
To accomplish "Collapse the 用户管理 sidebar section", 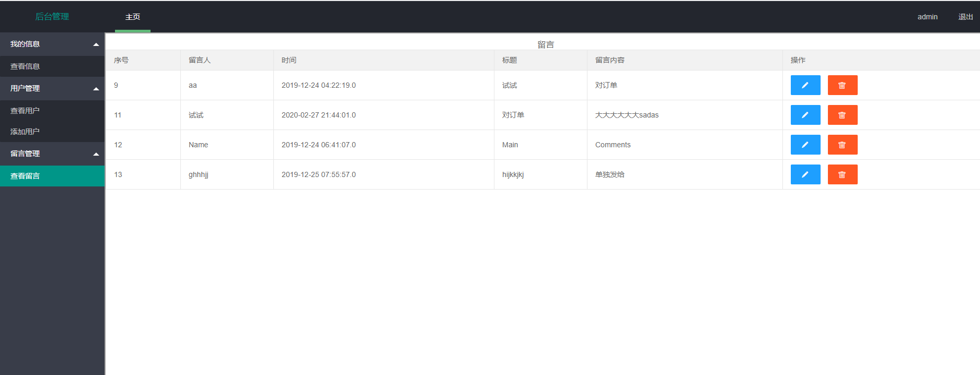I will (x=52, y=88).
